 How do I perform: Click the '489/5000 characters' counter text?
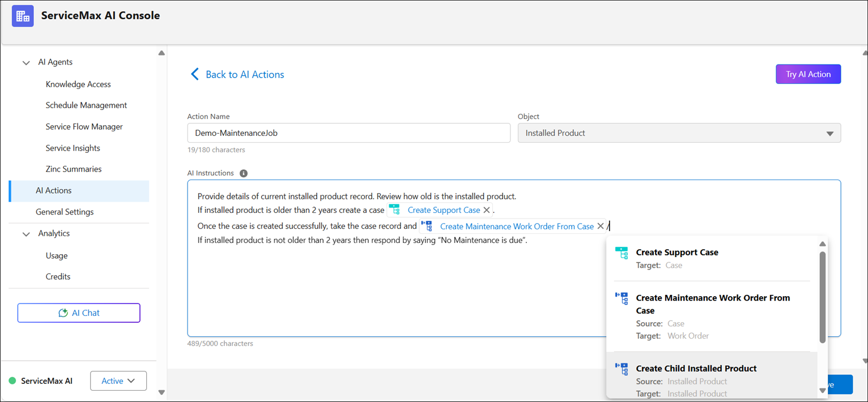(x=220, y=343)
